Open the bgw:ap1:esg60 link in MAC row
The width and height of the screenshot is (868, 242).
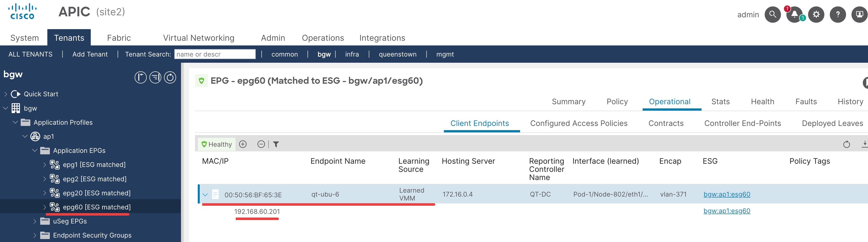pyautogui.click(x=726, y=194)
